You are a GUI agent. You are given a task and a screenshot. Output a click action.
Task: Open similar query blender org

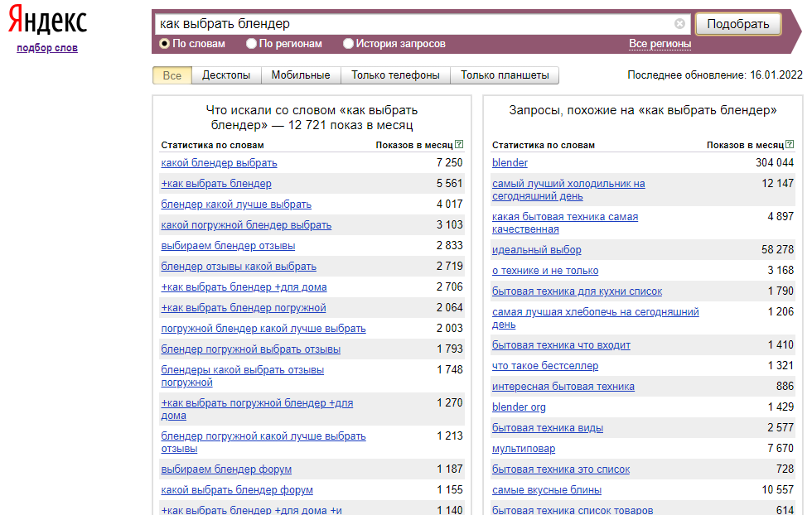click(x=519, y=407)
